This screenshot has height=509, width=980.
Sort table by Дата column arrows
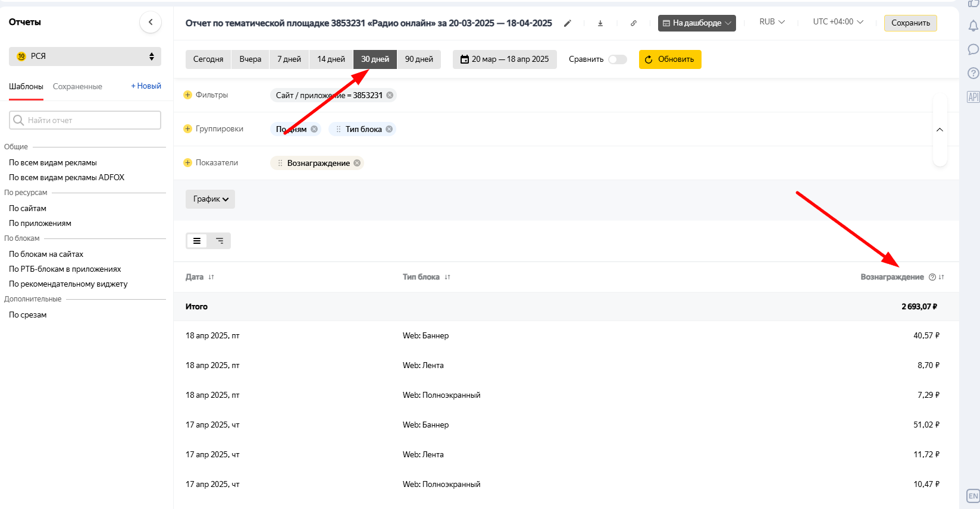[x=211, y=277]
